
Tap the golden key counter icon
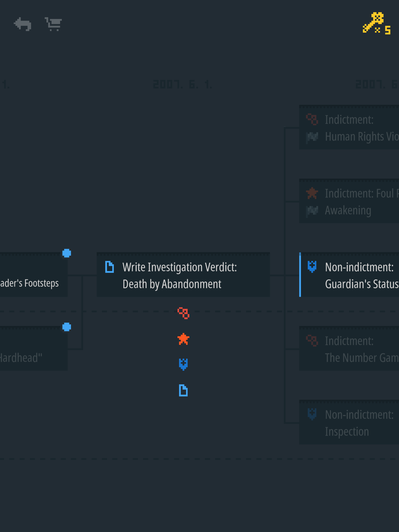(376, 24)
